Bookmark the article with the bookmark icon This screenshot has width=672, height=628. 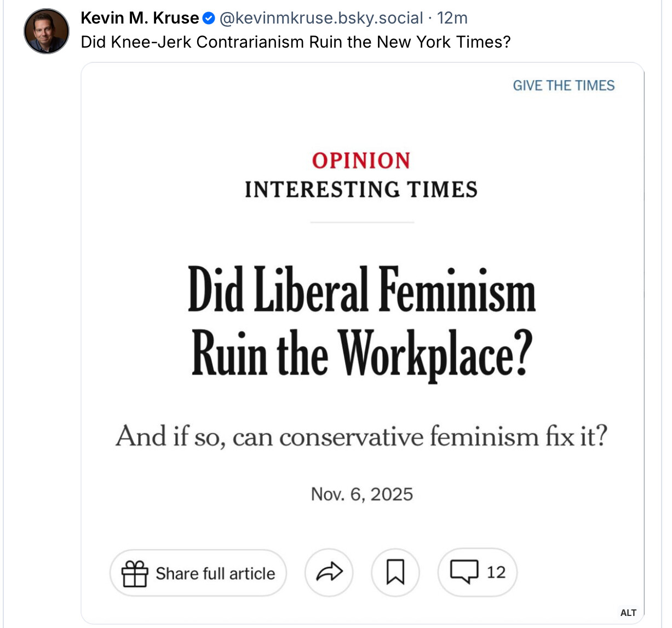[395, 573]
